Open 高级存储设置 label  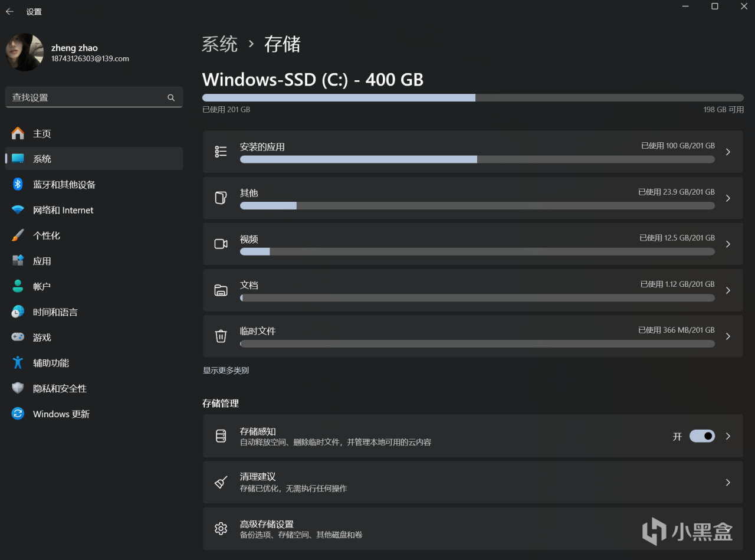[267, 523]
